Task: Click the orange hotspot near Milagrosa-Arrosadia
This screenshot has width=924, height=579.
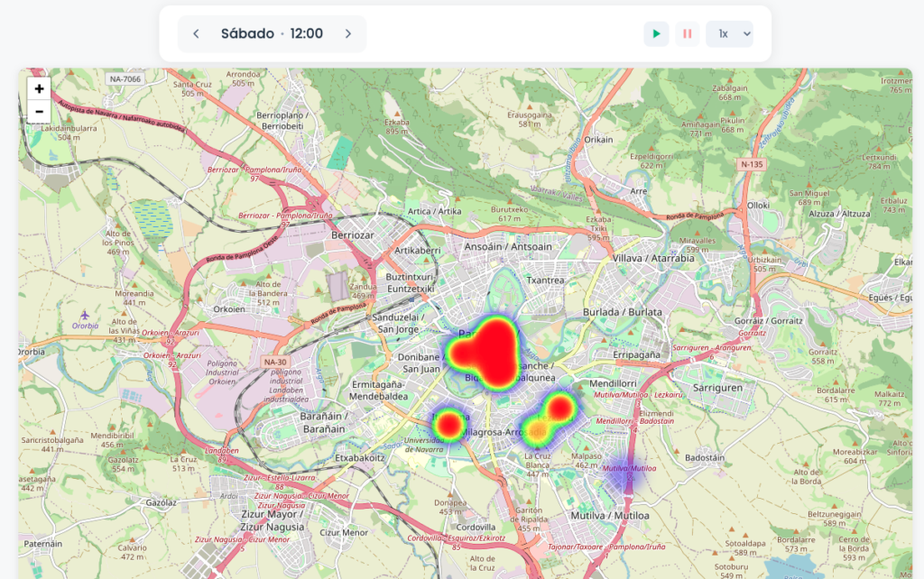Action: (x=539, y=429)
